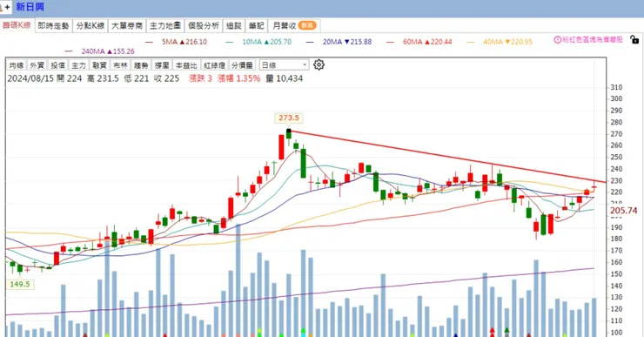The height and width of the screenshot is (337, 644).
Task: Toggle 撐壓 indicator
Action: pos(162,65)
